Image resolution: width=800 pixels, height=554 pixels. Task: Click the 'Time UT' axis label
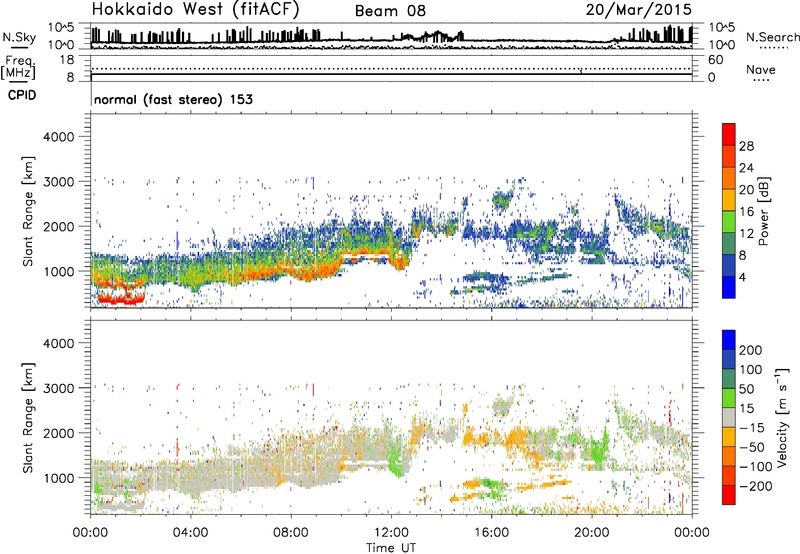[391, 548]
